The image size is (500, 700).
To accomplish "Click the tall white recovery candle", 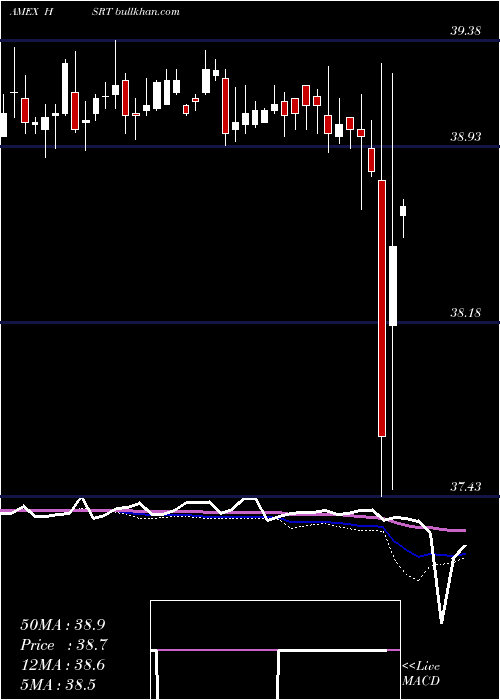I will 393,286.
